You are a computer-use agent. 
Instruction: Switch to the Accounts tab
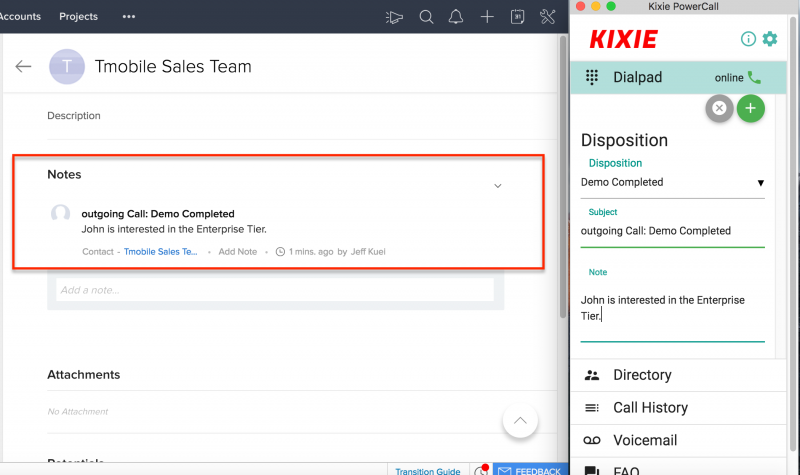pos(19,16)
